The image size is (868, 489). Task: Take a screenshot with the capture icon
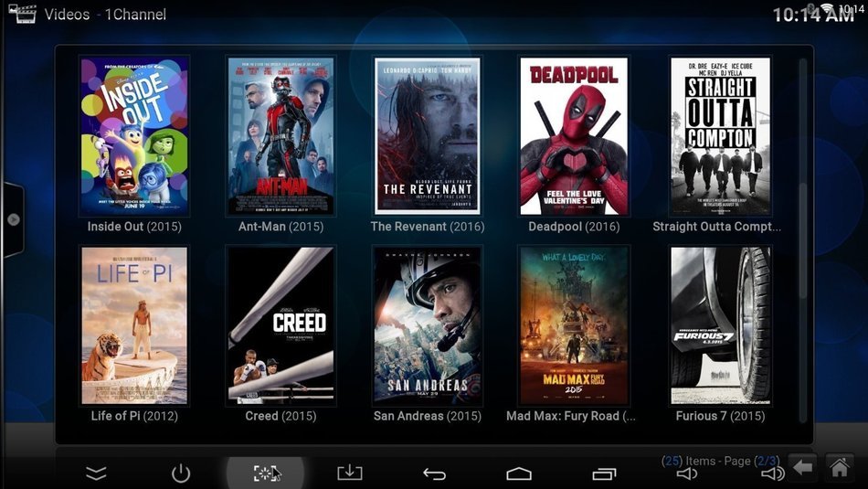pos(266,473)
